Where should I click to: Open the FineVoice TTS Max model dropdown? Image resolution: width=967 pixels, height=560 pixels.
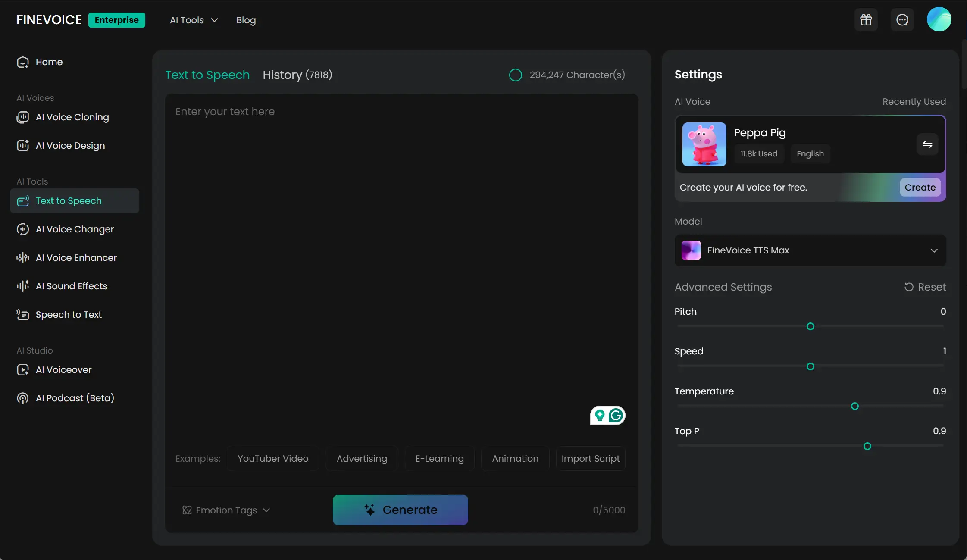pyautogui.click(x=810, y=250)
